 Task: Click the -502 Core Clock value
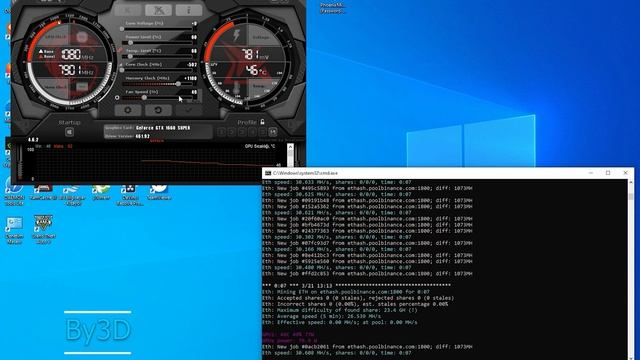pyautogui.click(x=191, y=64)
